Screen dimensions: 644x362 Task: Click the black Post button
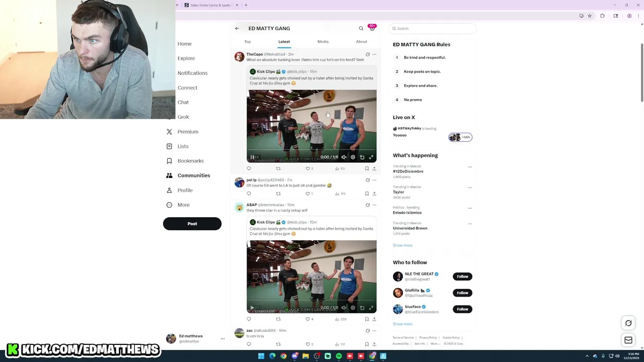[x=192, y=224]
